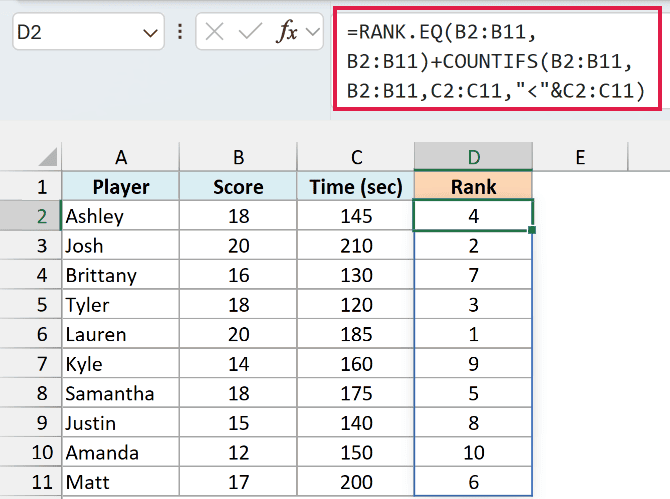Open Insert Function via the fx icon
Image resolution: width=670 pixels, height=499 pixels.
[286, 32]
